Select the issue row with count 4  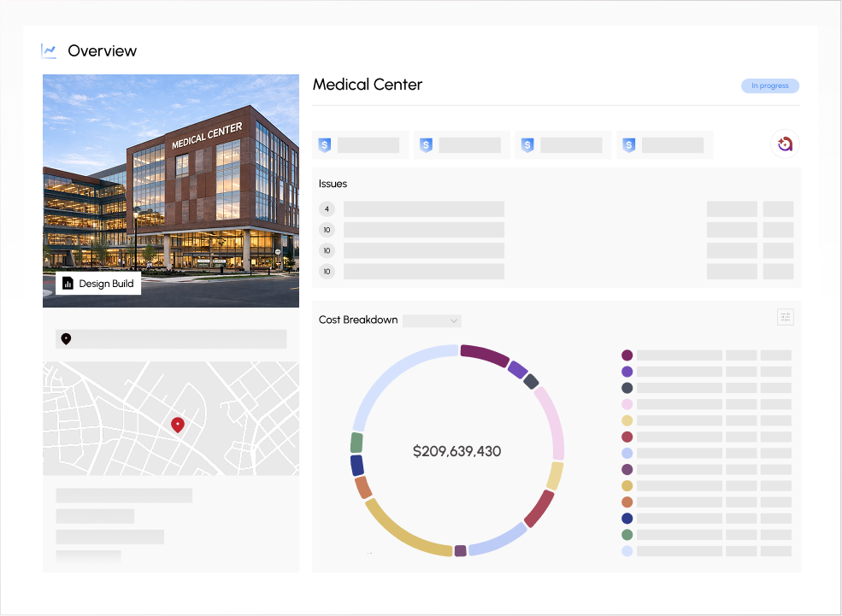point(423,208)
